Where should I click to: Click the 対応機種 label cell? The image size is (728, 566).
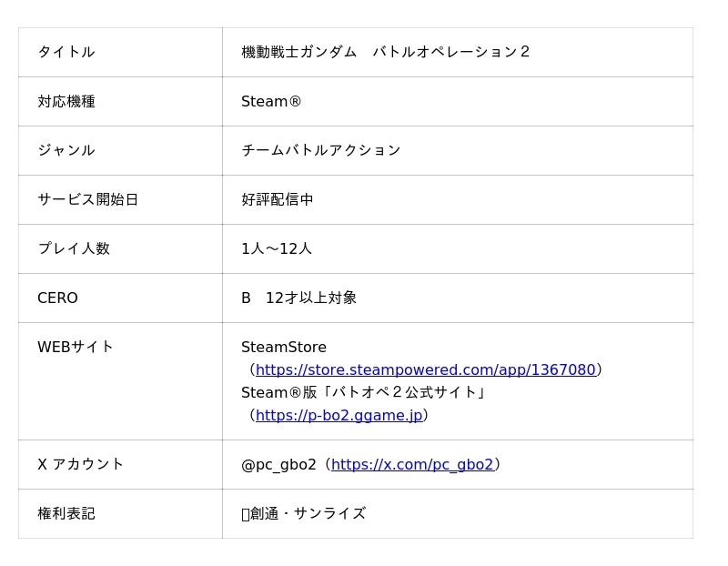66,101
